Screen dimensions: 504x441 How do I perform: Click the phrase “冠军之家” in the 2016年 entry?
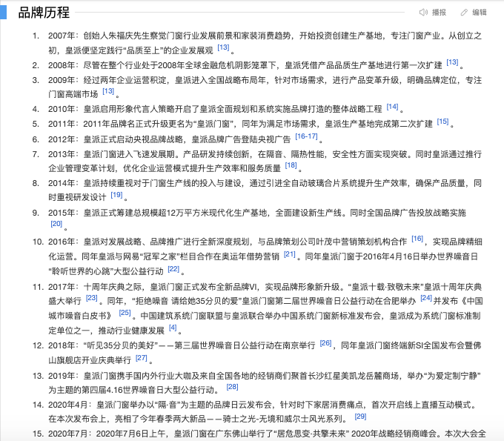[159, 256]
